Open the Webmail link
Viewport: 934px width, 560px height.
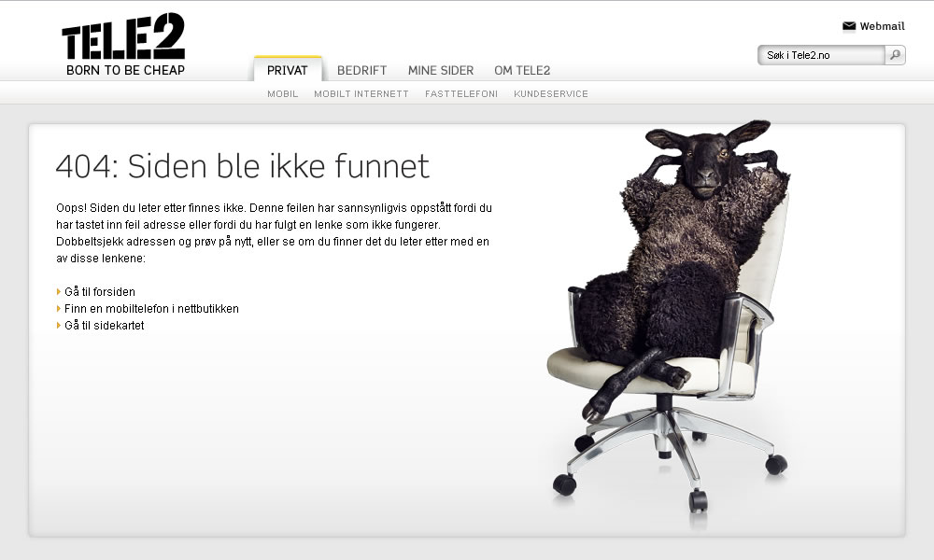(882, 26)
